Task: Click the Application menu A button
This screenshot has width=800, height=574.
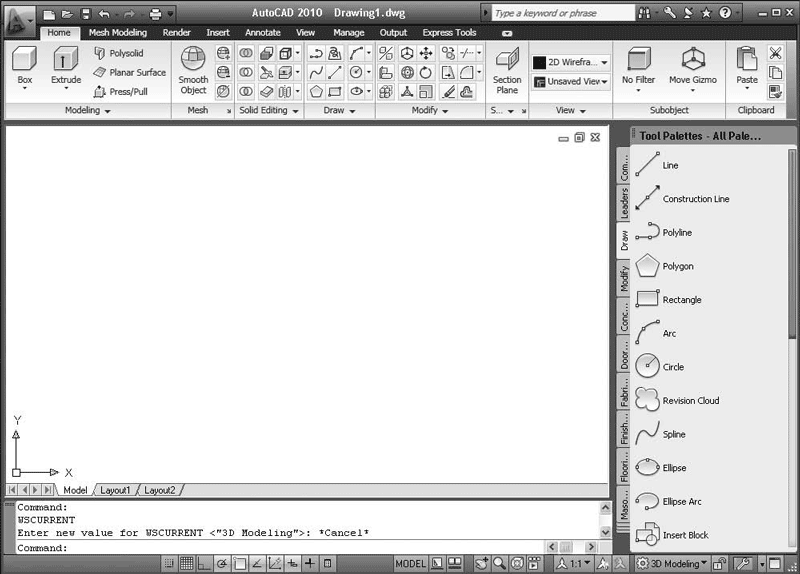Action: pos(19,20)
